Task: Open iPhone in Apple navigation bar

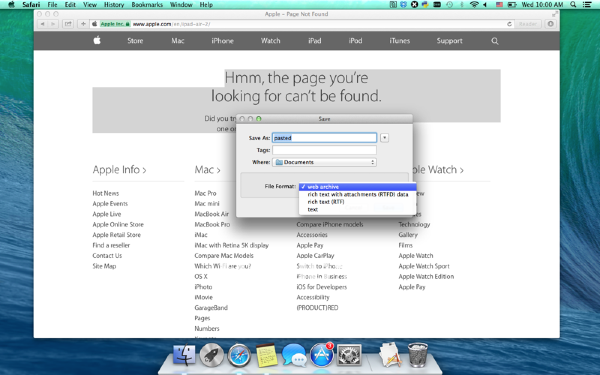Action: coord(222,41)
